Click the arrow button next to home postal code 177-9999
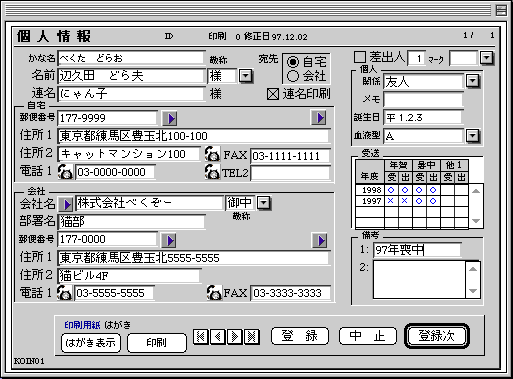Image resolution: width=513 pixels, height=379 pixels. coord(170,118)
